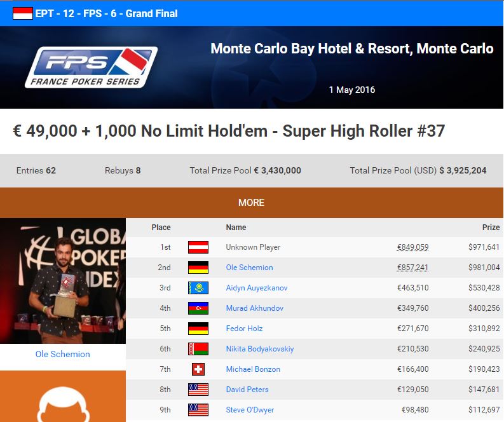Click the France Poker Series logo
The image size is (504, 422).
click(92, 67)
